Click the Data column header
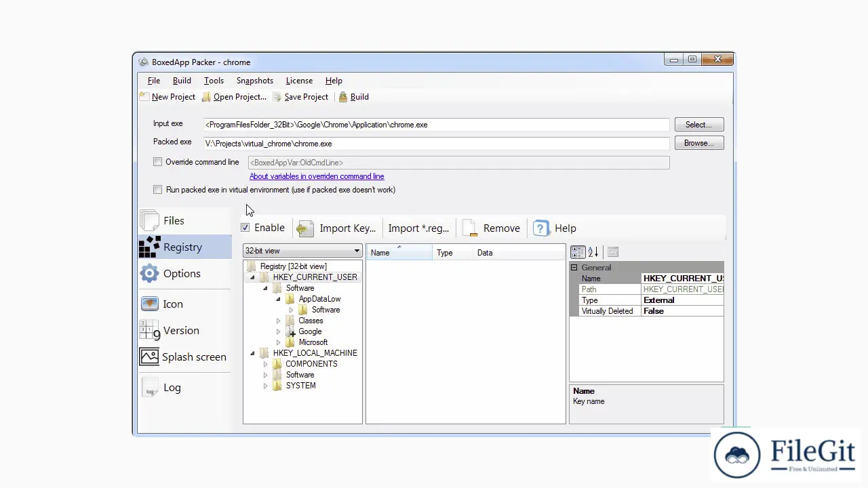 519,253
